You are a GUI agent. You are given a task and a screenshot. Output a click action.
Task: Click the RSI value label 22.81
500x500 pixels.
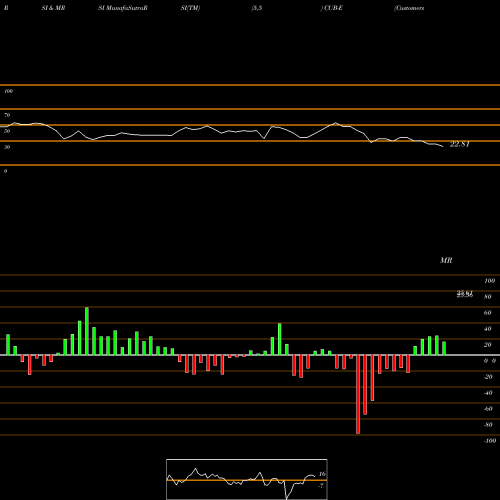click(460, 144)
